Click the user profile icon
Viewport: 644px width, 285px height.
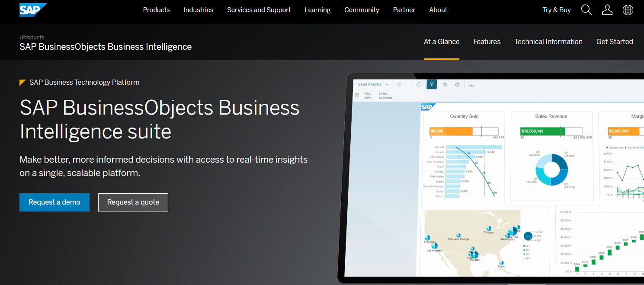click(607, 10)
